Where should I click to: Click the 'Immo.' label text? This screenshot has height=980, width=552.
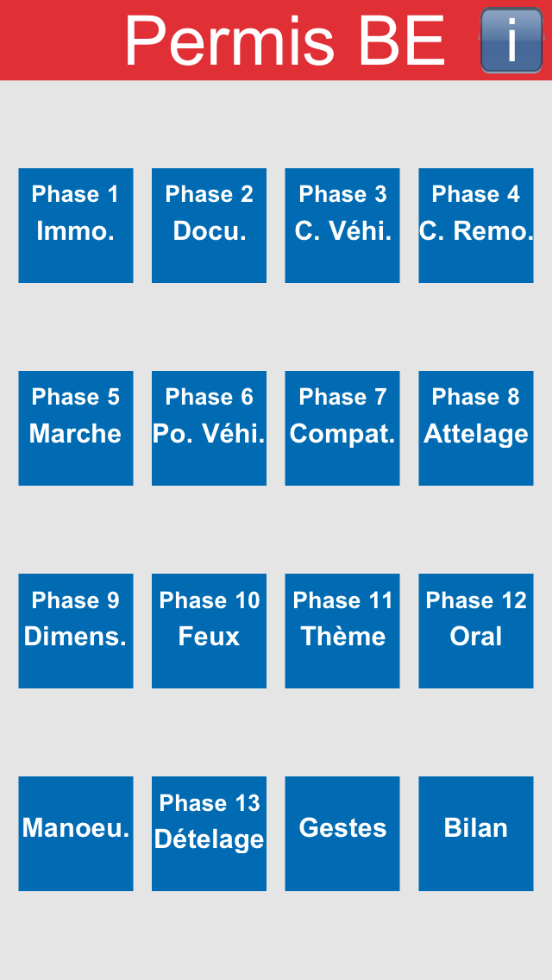click(x=76, y=231)
